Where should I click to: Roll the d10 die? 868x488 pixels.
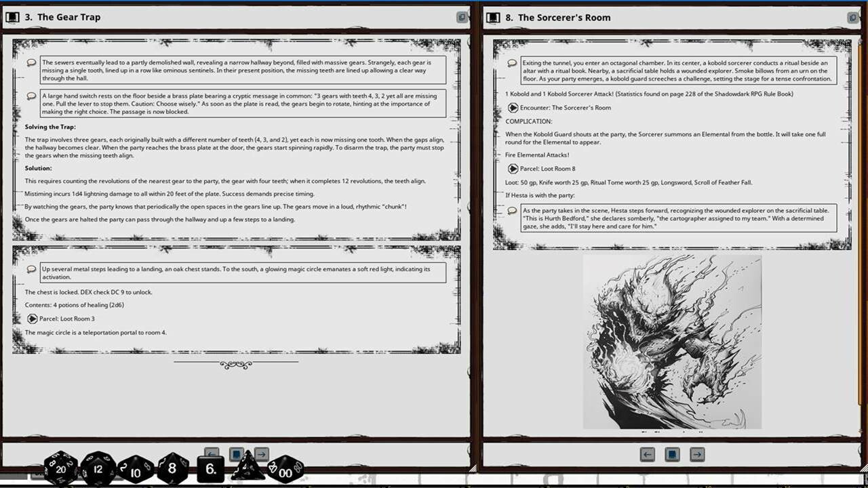136,469
